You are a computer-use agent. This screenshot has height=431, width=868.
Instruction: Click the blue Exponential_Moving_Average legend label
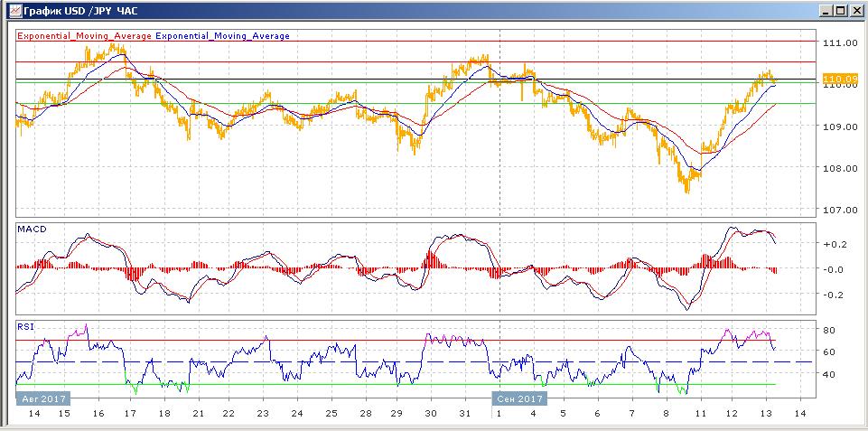222,36
